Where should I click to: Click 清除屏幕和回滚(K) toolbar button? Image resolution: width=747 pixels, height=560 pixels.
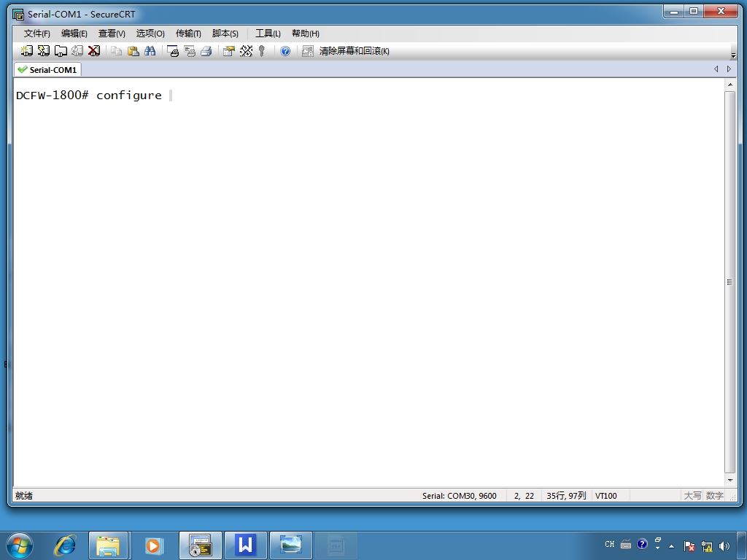coord(346,51)
